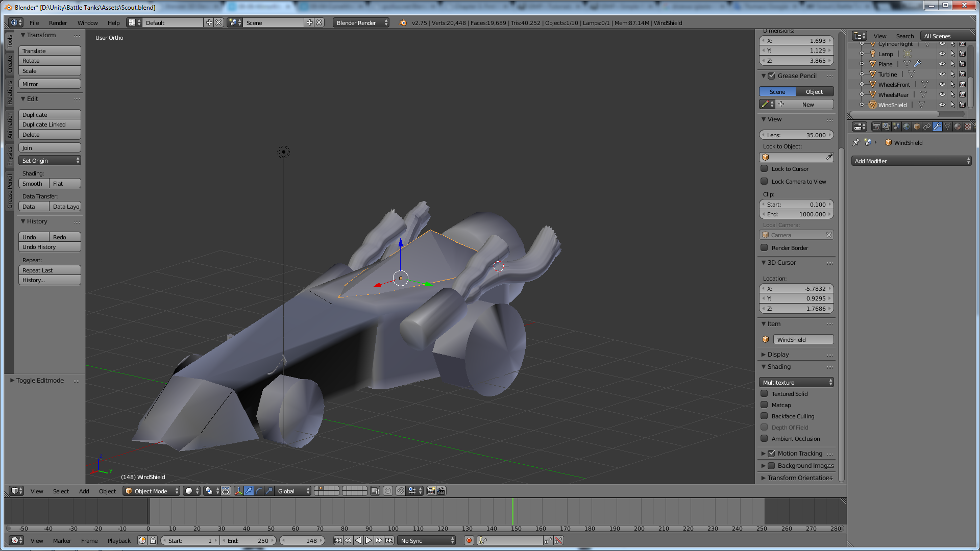The image size is (980, 551).
Task: Click the Lens value slider field
Action: click(796, 135)
